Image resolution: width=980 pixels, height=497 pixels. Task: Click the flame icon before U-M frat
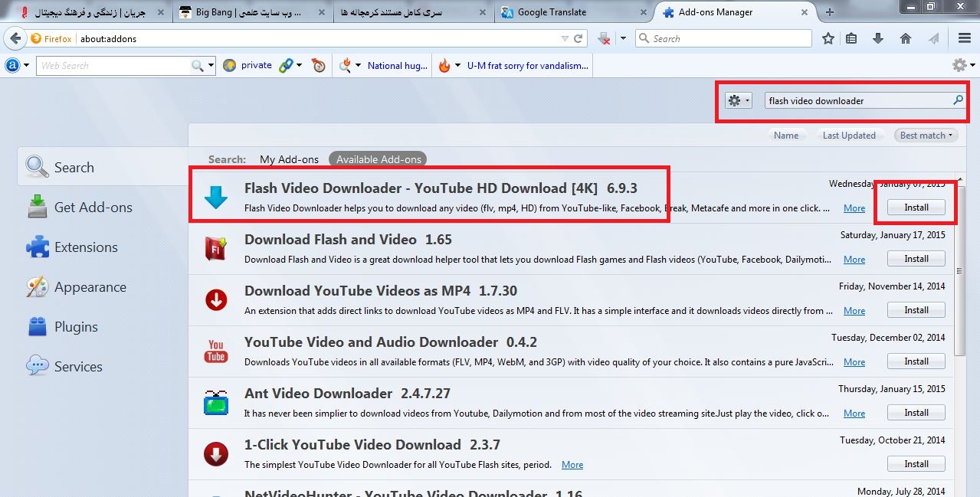pyautogui.click(x=444, y=66)
